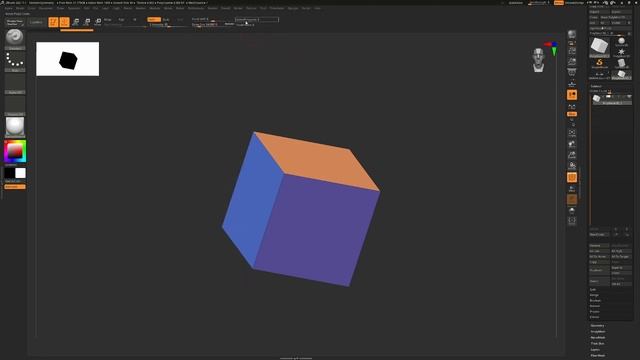Screen dimensions: 640x360
Task: Click the Rotate view icon on right shelf
Action: pos(572,166)
